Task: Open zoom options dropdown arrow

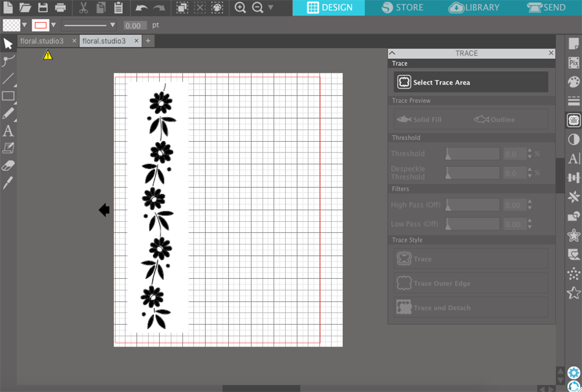Action: tap(270, 7)
